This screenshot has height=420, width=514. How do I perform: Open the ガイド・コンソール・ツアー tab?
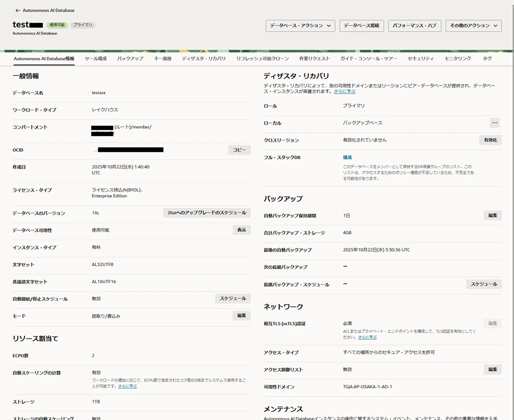point(369,59)
